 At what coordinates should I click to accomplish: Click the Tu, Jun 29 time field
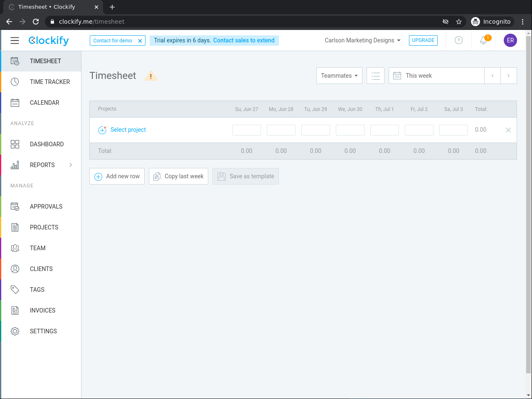coord(315,130)
